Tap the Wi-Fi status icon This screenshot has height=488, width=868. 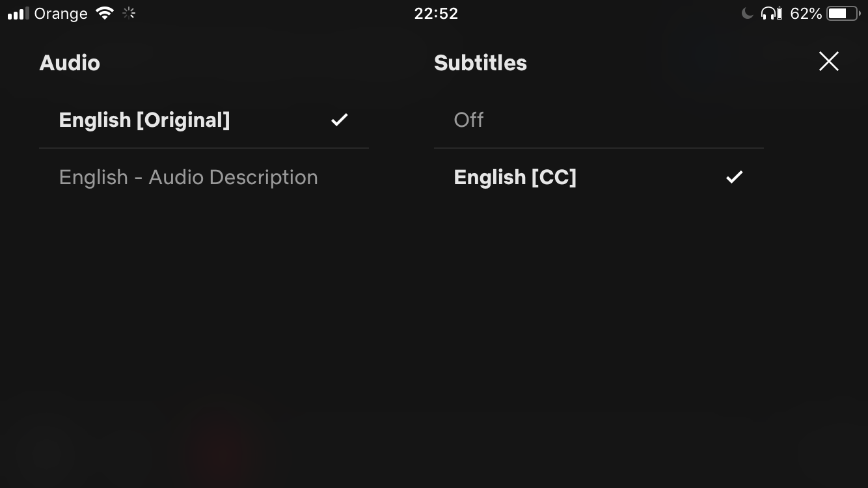pyautogui.click(x=104, y=14)
